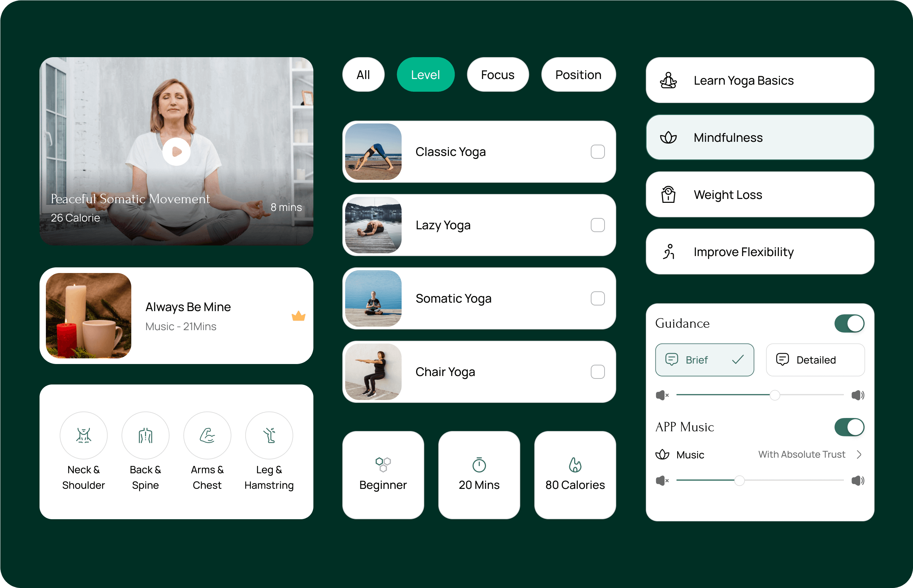Switch to the Focus filter tab

[x=497, y=75]
